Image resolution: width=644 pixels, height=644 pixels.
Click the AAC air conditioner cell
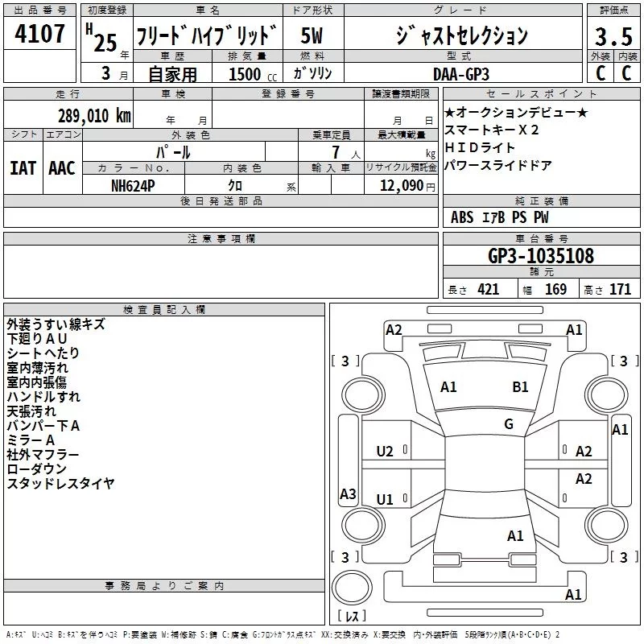pyautogui.click(x=62, y=167)
